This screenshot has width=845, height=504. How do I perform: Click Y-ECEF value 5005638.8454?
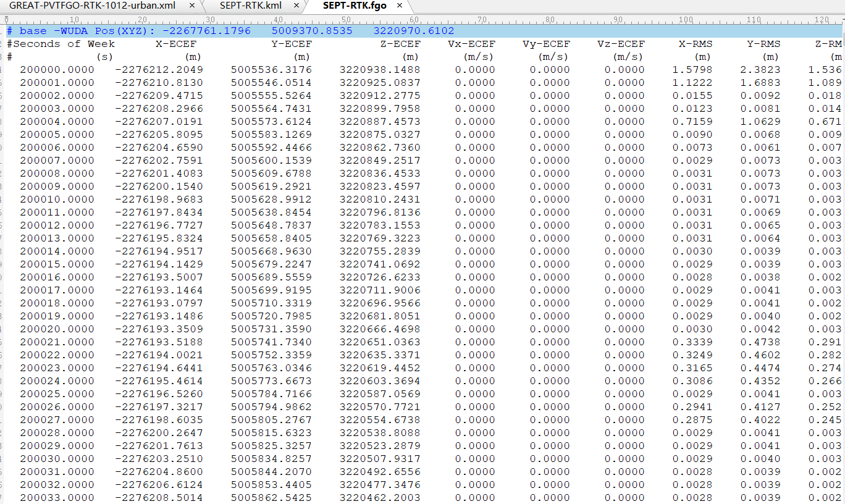(271, 212)
